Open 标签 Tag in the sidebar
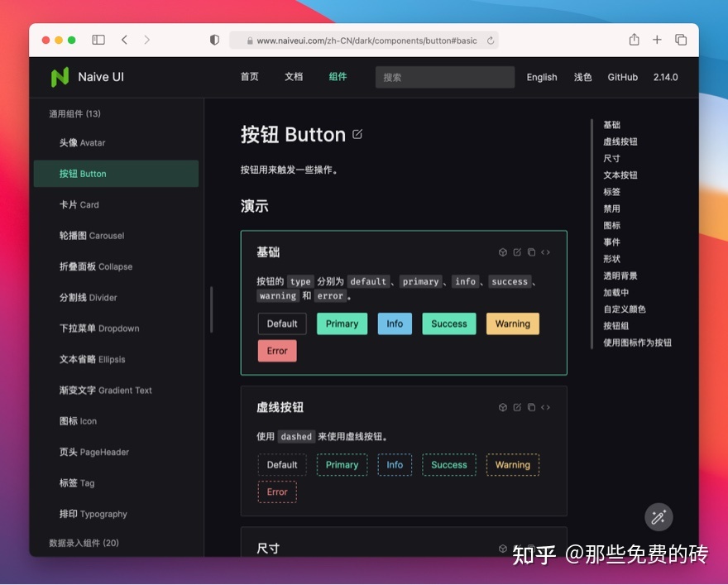The image size is (728, 585). tap(116, 483)
